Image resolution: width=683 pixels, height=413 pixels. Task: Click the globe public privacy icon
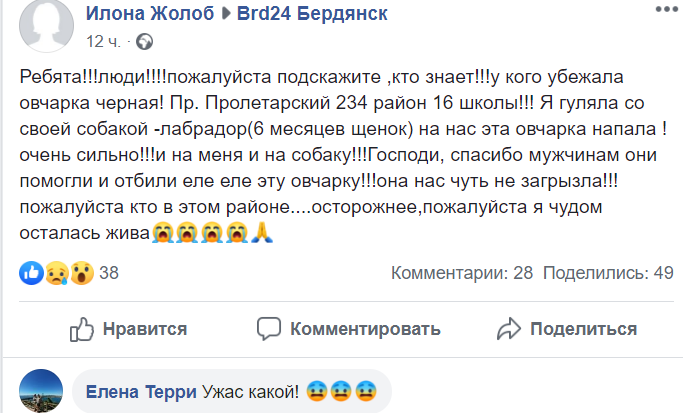click(x=145, y=42)
